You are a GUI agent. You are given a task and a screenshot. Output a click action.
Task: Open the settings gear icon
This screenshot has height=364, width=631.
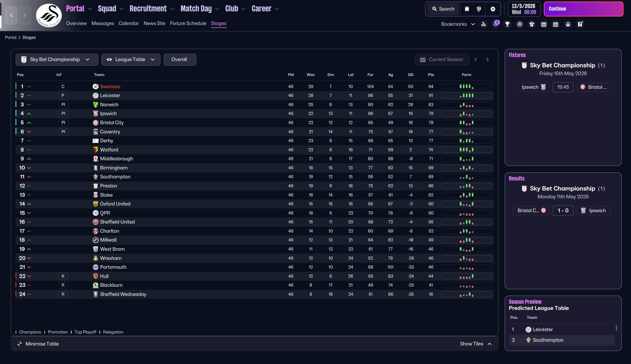tap(492, 9)
